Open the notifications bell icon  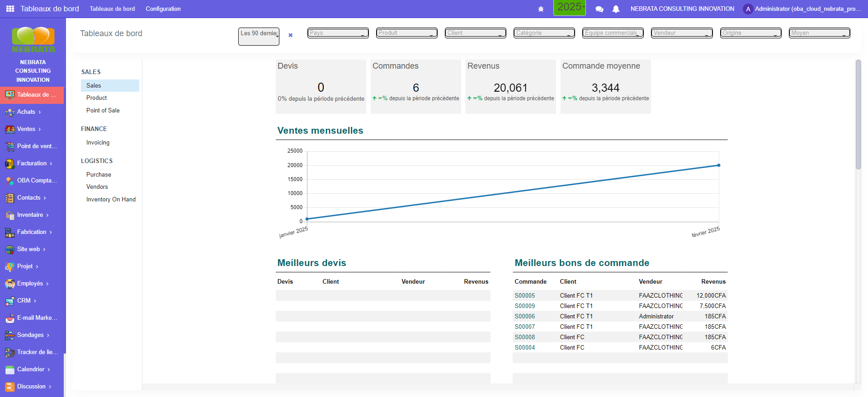[x=616, y=9]
